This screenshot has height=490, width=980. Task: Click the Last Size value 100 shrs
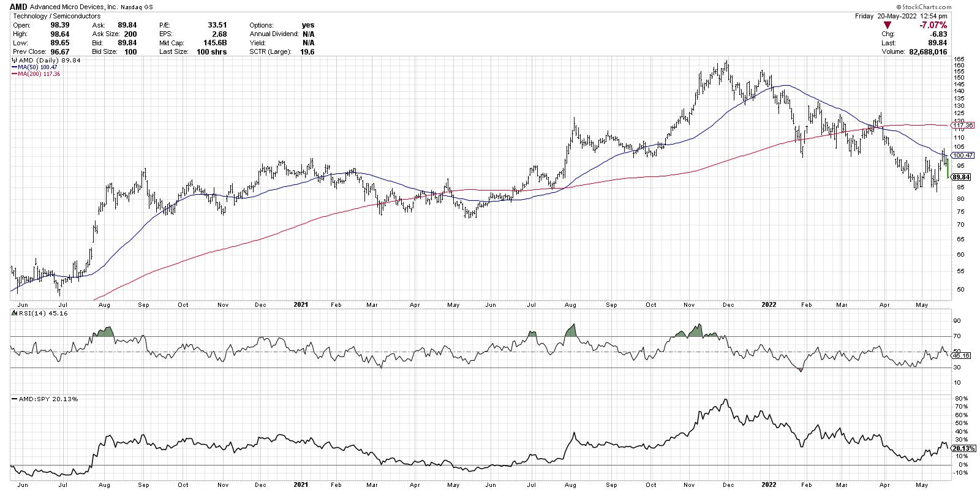[x=211, y=52]
